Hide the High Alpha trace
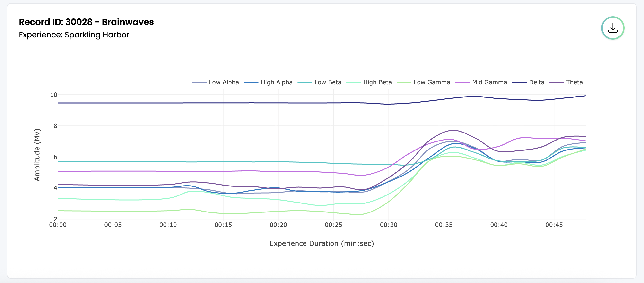The image size is (644, 283). [x=276, y=82]
